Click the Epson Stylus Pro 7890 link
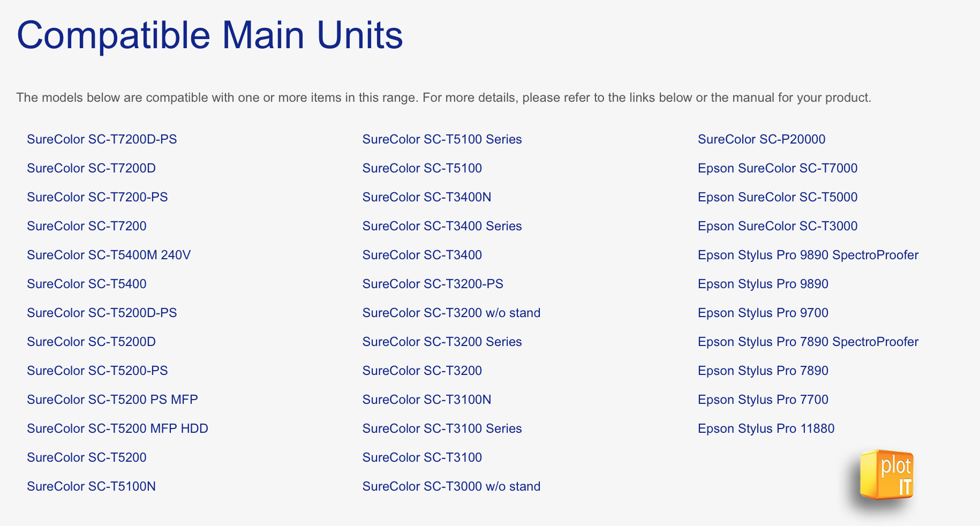This screenshot has height=526, width=980. point(763,371)
